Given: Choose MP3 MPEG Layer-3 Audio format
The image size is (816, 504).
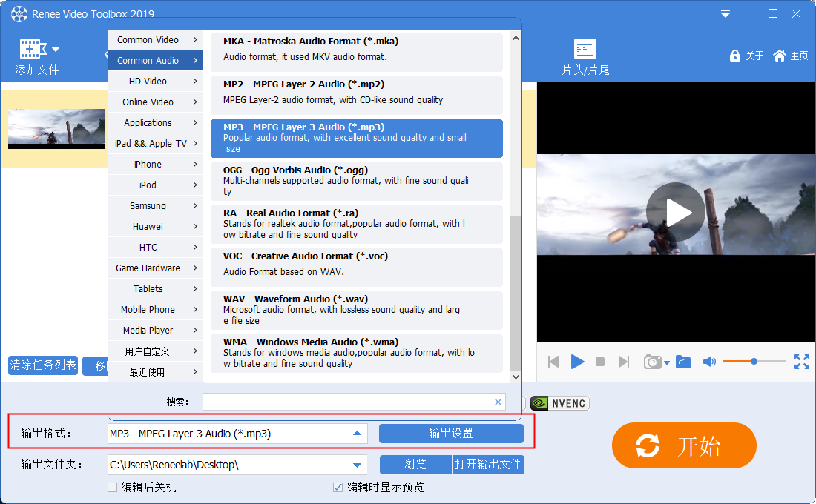Looking at the screenshot, I should [357, 139].
